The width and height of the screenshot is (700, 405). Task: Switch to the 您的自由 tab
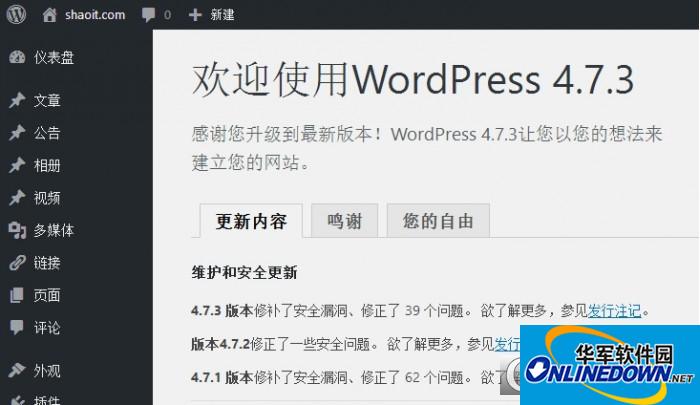tap(438, 221)
